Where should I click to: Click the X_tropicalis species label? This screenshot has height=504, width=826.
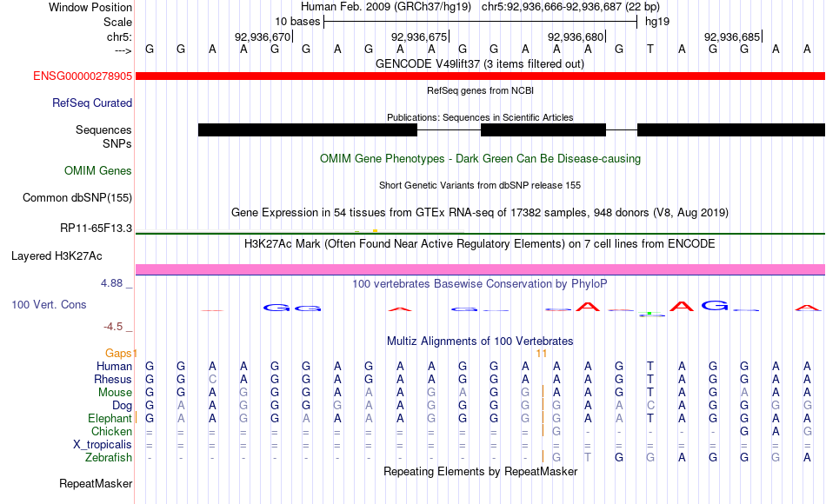(x=103, y=445)
